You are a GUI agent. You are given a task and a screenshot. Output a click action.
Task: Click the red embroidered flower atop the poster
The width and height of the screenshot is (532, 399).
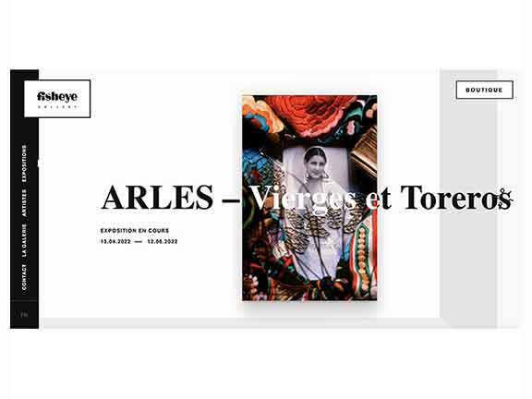pyautogui.click(x=314, y=115)
